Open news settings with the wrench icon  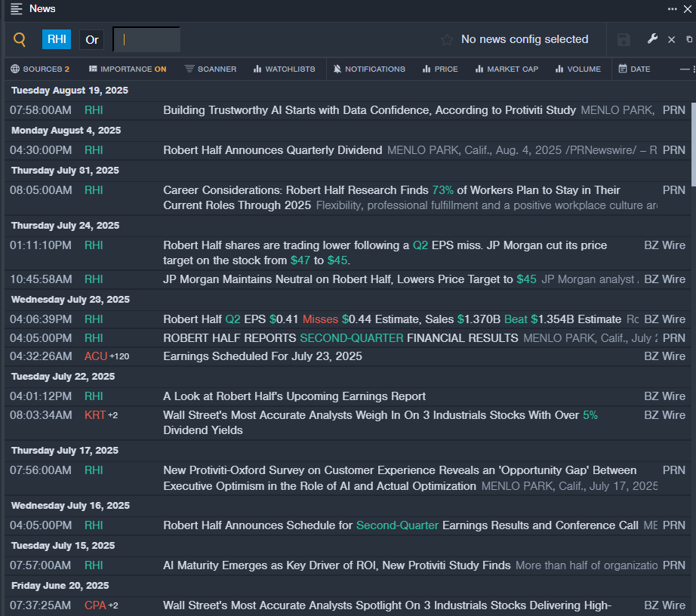(x=652, y=39)
